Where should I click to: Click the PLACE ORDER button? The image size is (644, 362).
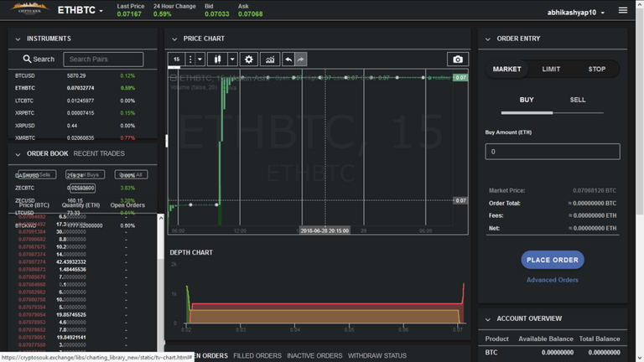[x=553, y=260]
